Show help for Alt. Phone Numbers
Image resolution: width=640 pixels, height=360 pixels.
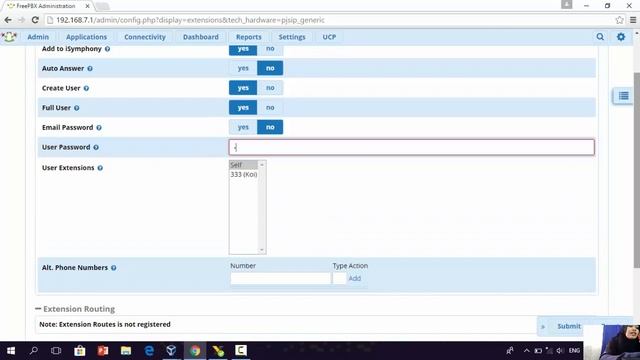coord(113,268)
